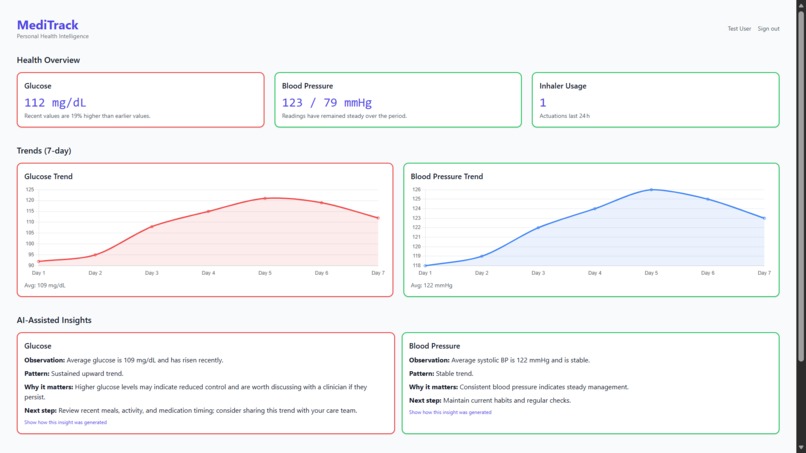The image size is (806, 453).
Task: Click the Blood Pressure Trend chart title
Action: click(447, 176)
